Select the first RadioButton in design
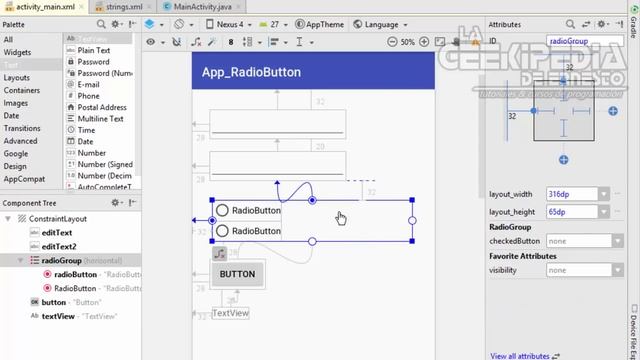640x360 pixels. [249, 210]
